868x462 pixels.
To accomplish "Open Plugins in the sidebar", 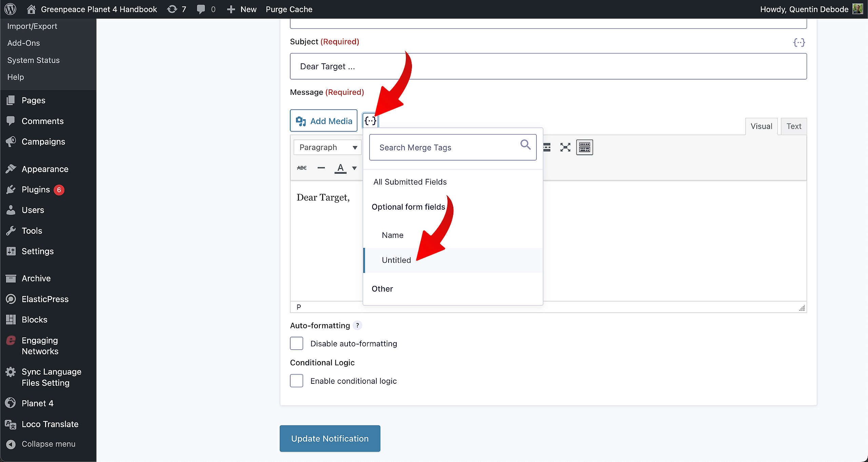I will coord(36,189).
